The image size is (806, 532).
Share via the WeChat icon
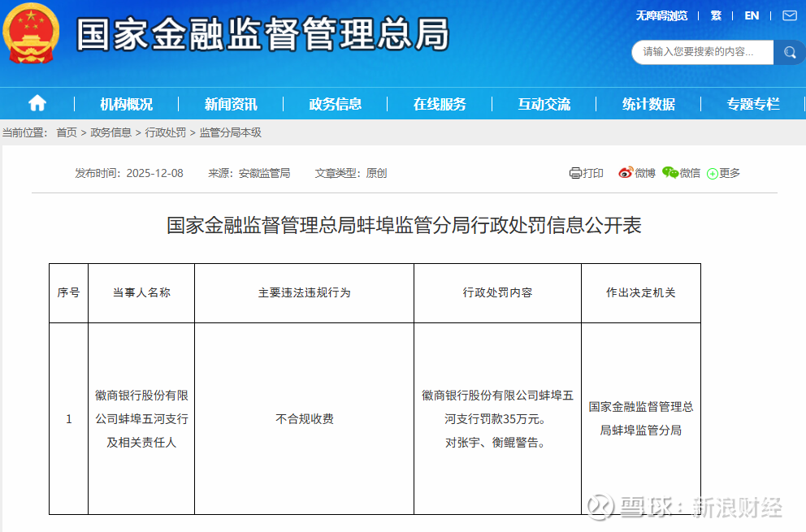tap(670, 173)
